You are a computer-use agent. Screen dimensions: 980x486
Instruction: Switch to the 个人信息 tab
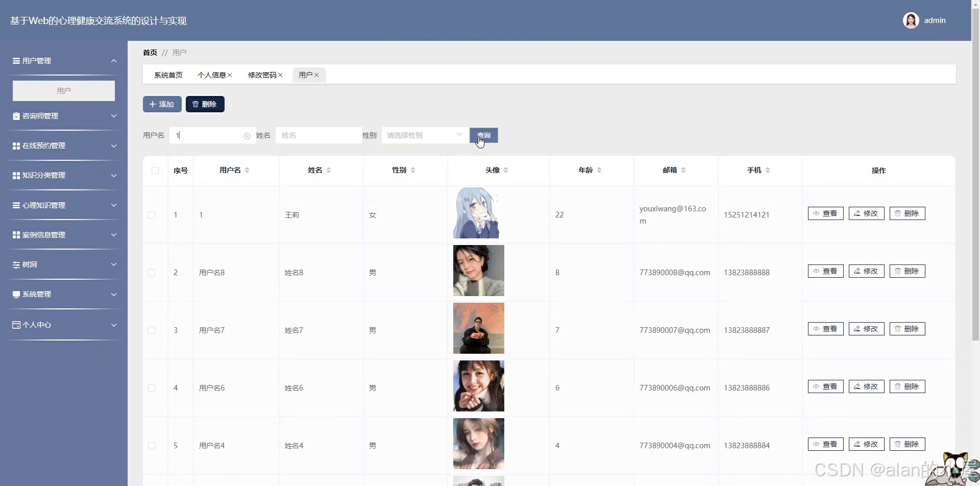pos(211,75)
